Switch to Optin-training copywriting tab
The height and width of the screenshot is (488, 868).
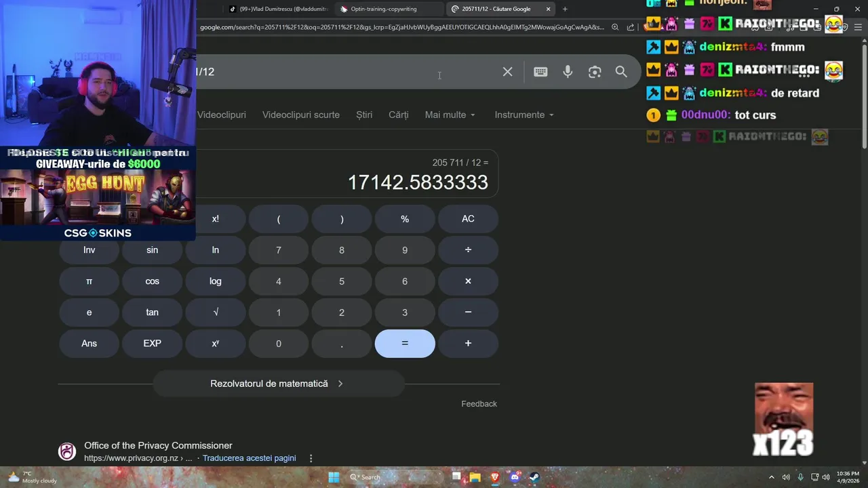pos(389,9)
